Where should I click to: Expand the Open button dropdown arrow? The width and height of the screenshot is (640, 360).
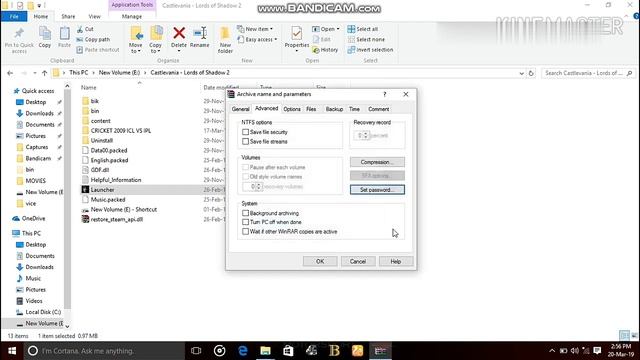(338, 29)
